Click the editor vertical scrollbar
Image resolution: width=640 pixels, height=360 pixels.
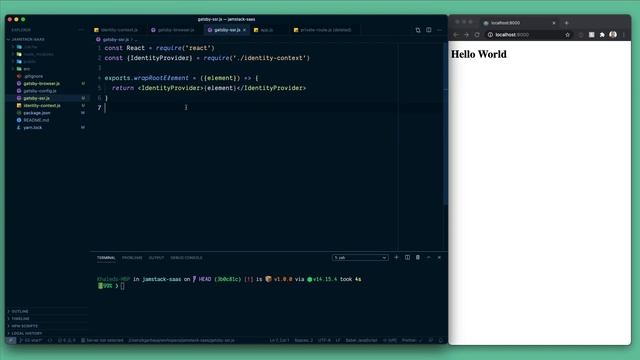[445, 124]
